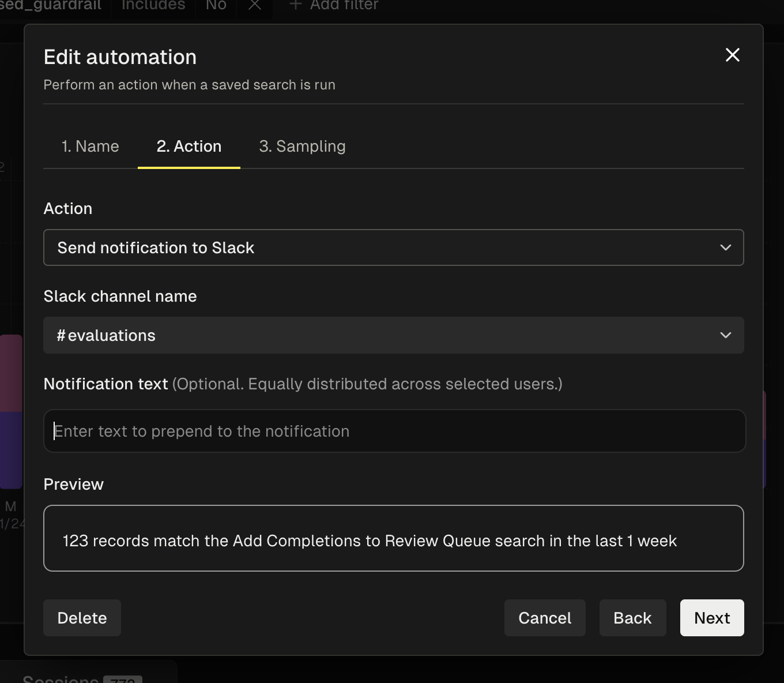784x683 pixels.
Task: Click the Includes filter condition
Action: [x=152, y=5]
